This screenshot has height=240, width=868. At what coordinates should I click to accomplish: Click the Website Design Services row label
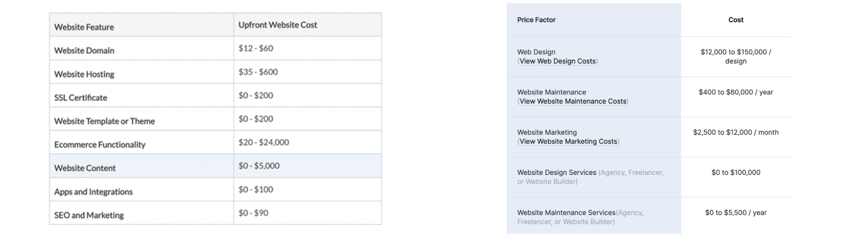(x=557, y=173)
